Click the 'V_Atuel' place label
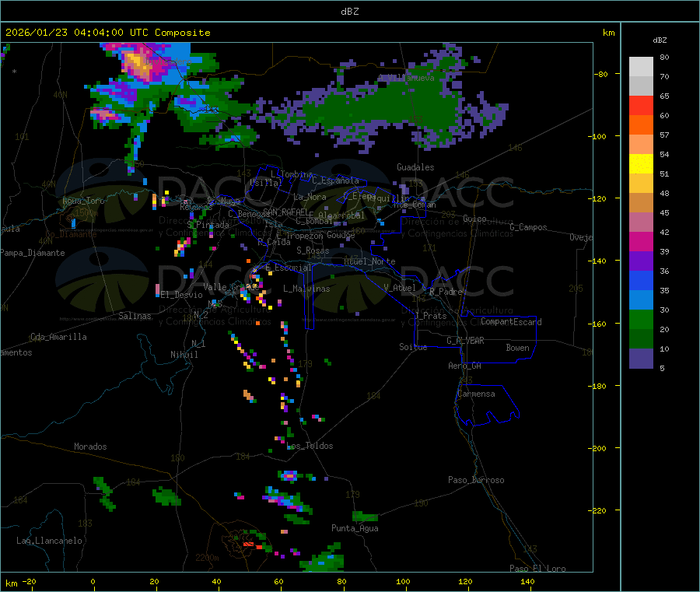Image resolution: width=700 pixels, height=592 pixels. [x=400, y=288]
